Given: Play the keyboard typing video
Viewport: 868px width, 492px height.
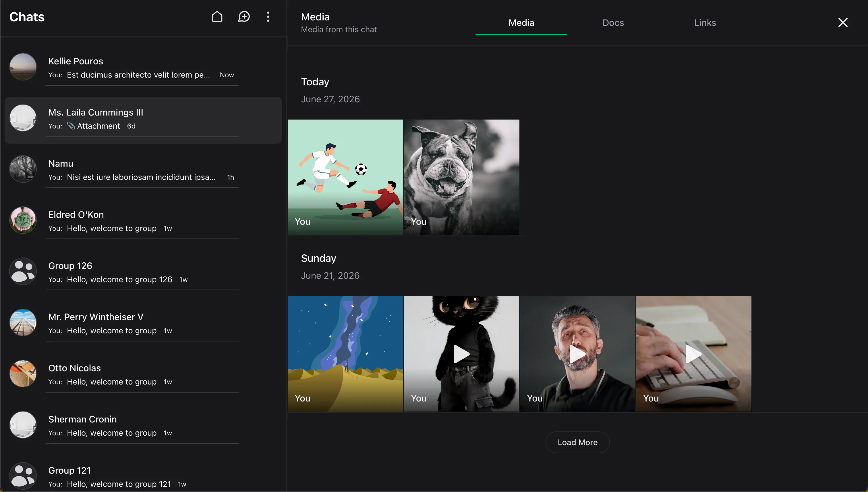Looking at the screenshot, I should pyautogui.click(x=693, y=354).
